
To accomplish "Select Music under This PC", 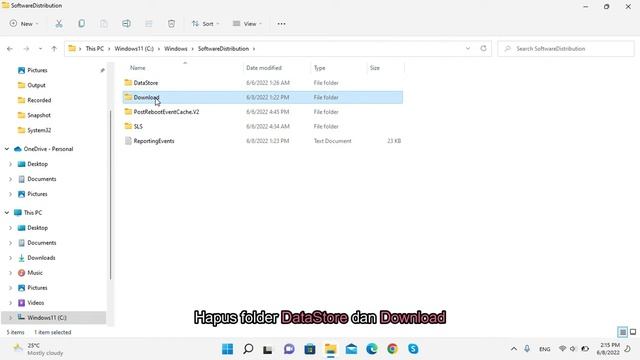I will point(35,273).
